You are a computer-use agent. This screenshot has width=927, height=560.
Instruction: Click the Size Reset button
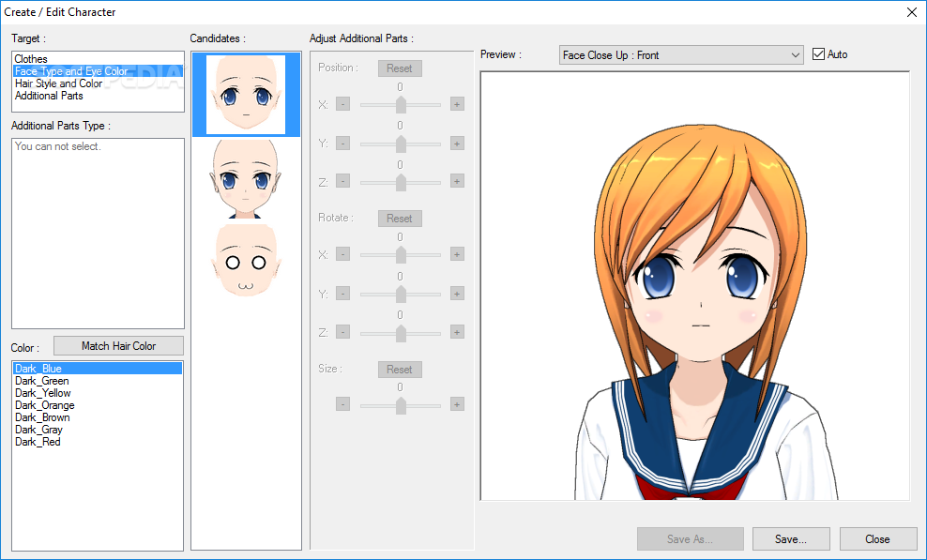(400, 370)
